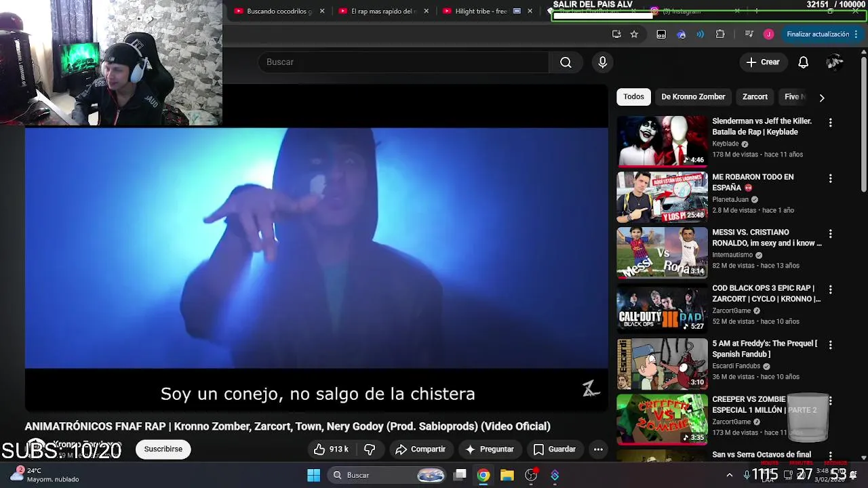Open Task View on taskbar

tap(460, 475)
